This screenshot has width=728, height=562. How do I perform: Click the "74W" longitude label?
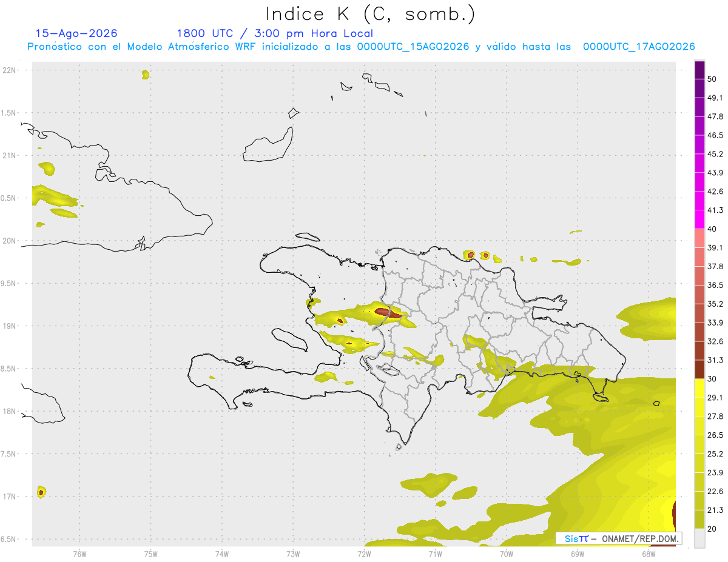[x=222, y=554]
